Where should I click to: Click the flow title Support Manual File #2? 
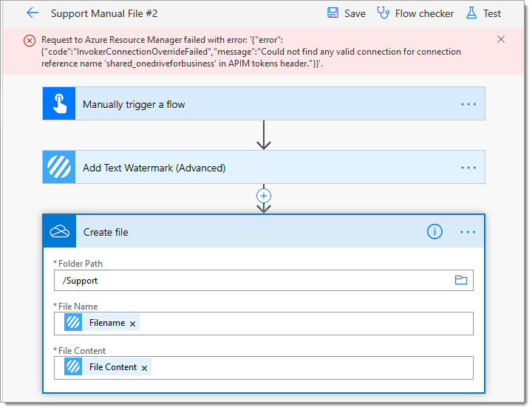click(x=104, y=13)
